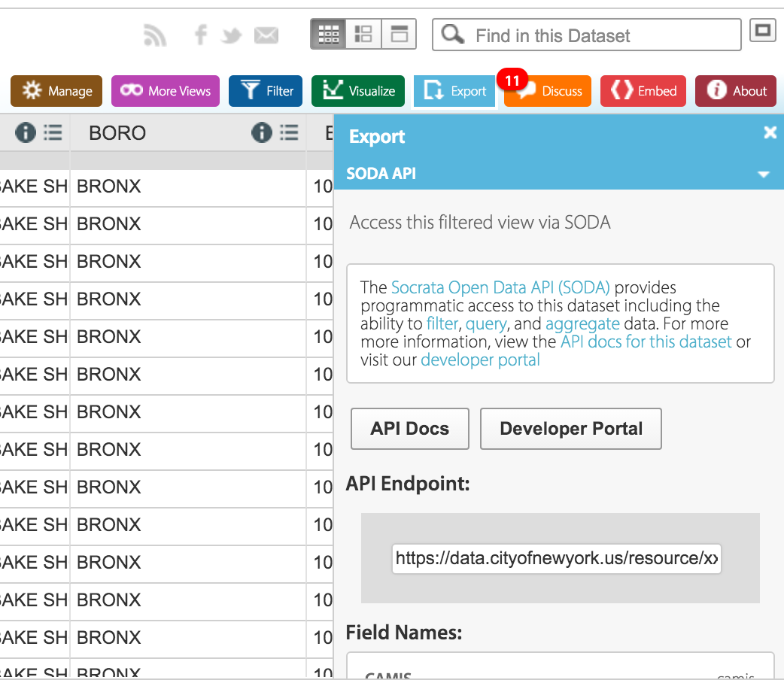784x680 pixels.
Task: Click the BORO column info icon
Action: click(261, 133)
